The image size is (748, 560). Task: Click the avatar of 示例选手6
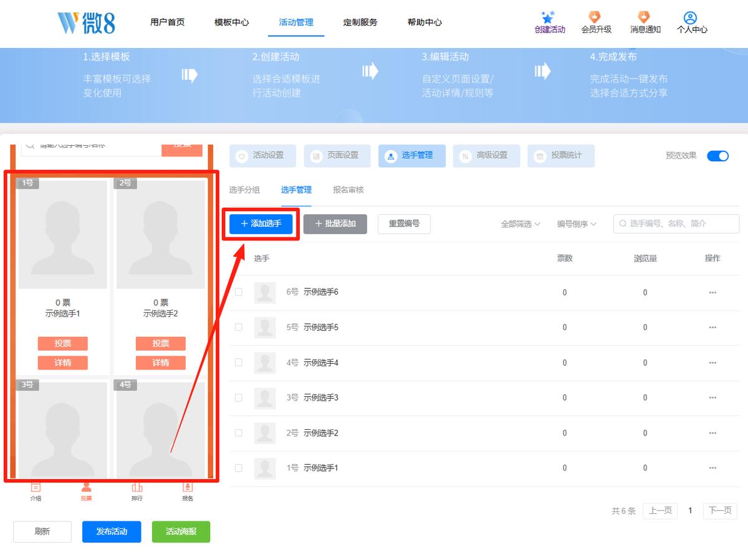[265, 293]
